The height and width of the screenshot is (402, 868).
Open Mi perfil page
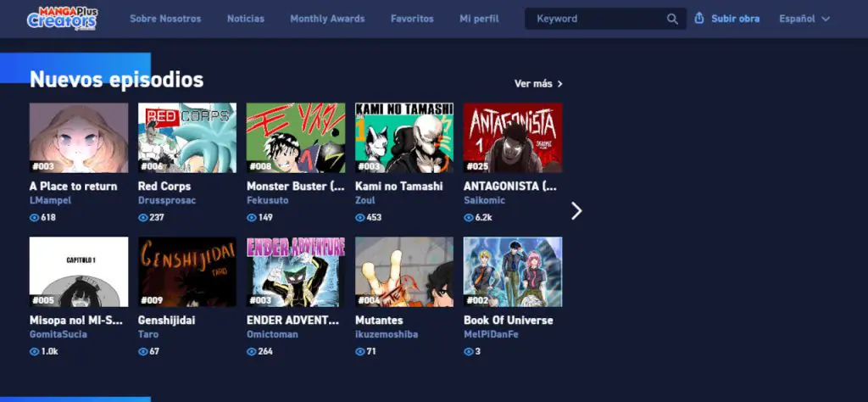pos(479,19)
